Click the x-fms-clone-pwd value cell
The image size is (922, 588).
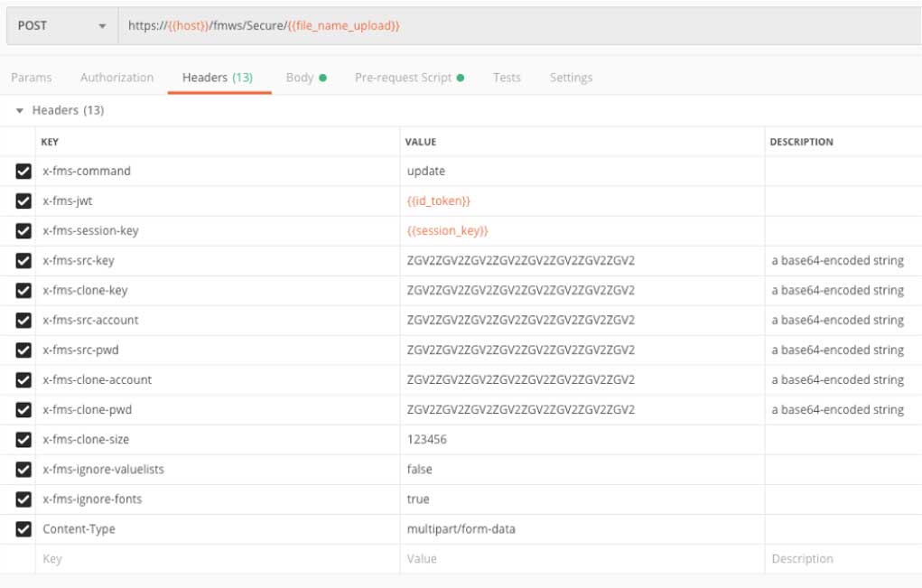pyautogui.click(x=582, y=410)
